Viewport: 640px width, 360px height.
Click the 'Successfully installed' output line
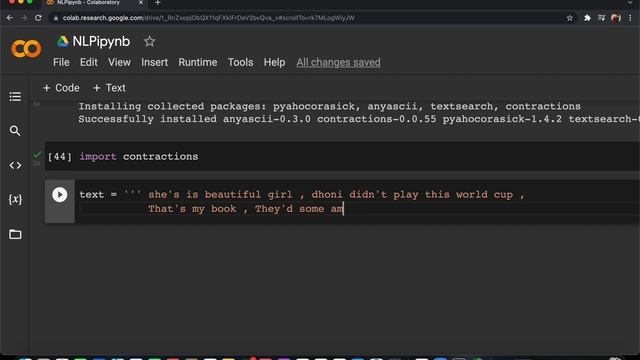coord(359,119)
